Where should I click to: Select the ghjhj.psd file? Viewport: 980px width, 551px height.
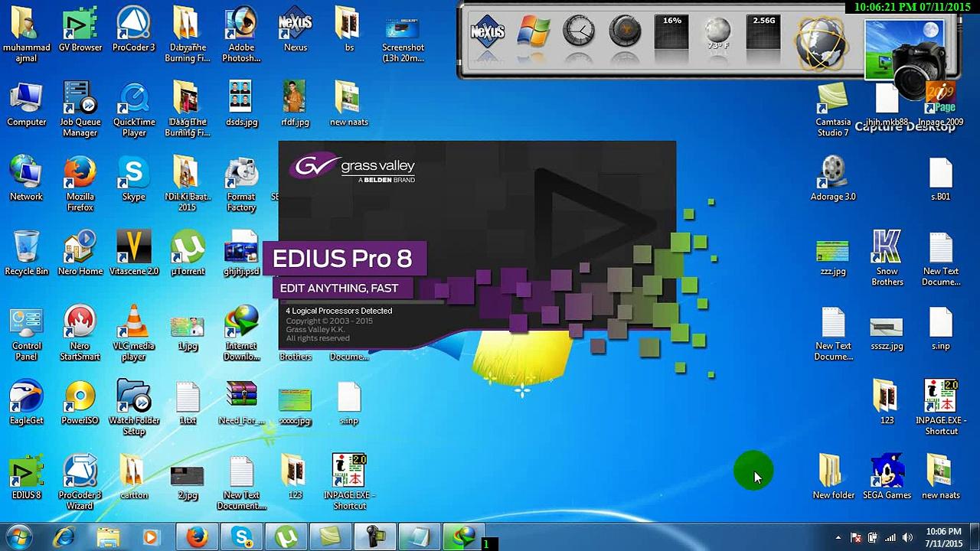[241, 254]
